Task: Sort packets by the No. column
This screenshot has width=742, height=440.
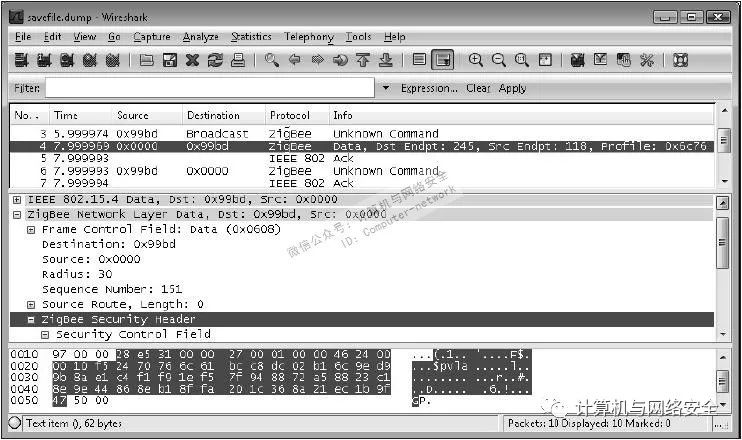Action: 29,115
